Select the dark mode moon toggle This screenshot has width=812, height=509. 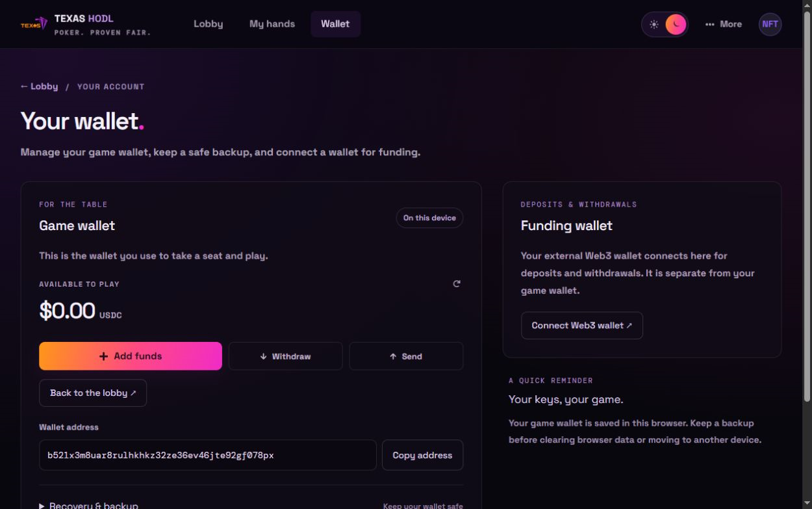pyautogui.click(x=676, y=24)
